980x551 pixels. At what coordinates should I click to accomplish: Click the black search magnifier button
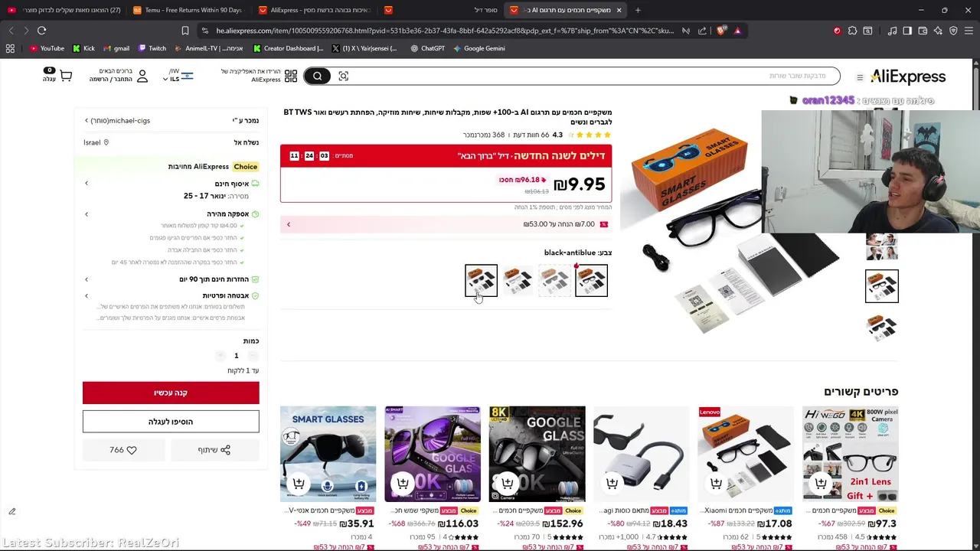click(317, 76)
